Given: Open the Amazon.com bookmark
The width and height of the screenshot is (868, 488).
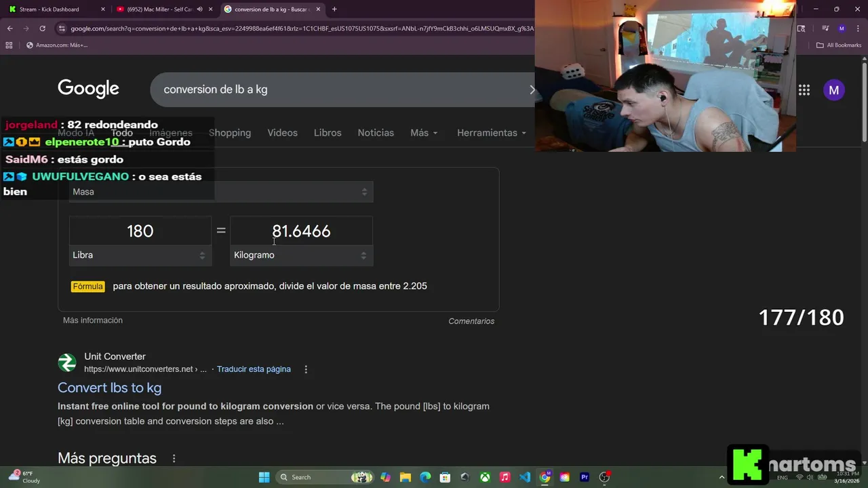Looking at the screenshot, I should point(57,45).
